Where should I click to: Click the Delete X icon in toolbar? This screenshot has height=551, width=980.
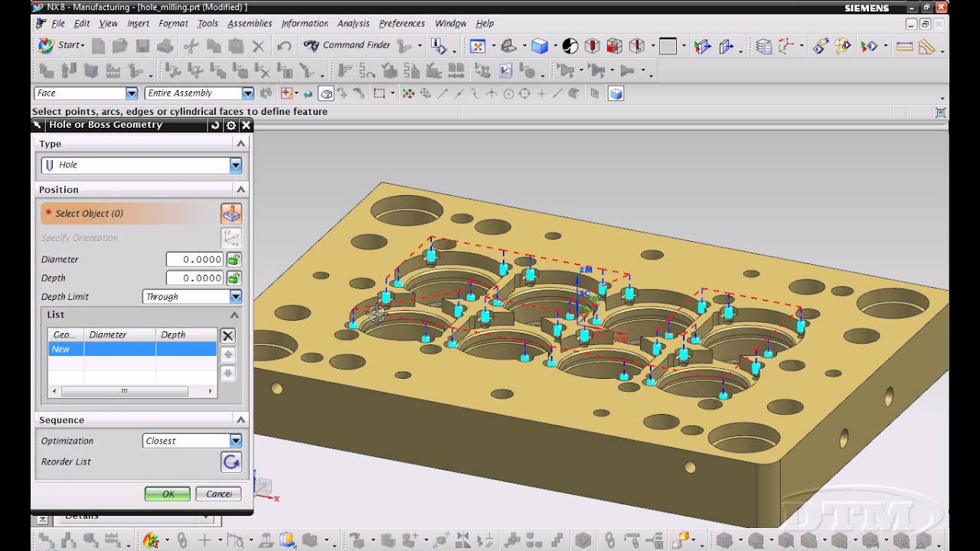(258, 46)
